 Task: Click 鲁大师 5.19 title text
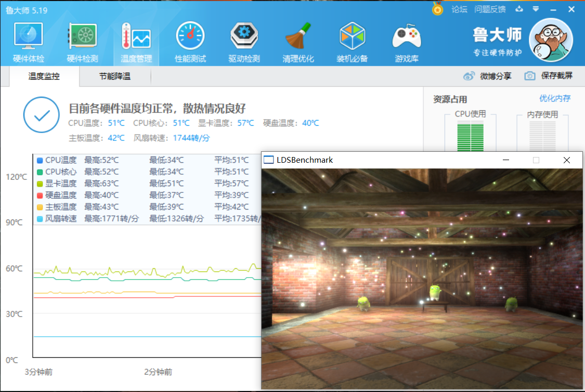click(27, 10)
